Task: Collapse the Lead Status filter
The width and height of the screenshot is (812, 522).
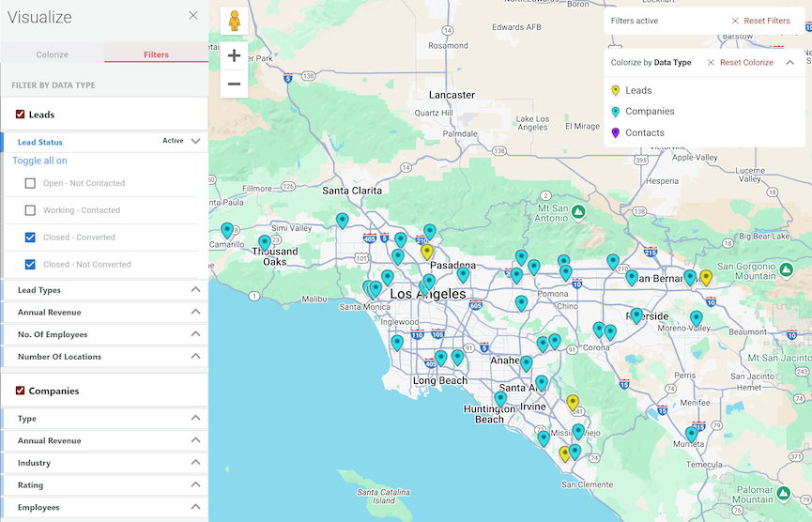Action: [195, 142]
